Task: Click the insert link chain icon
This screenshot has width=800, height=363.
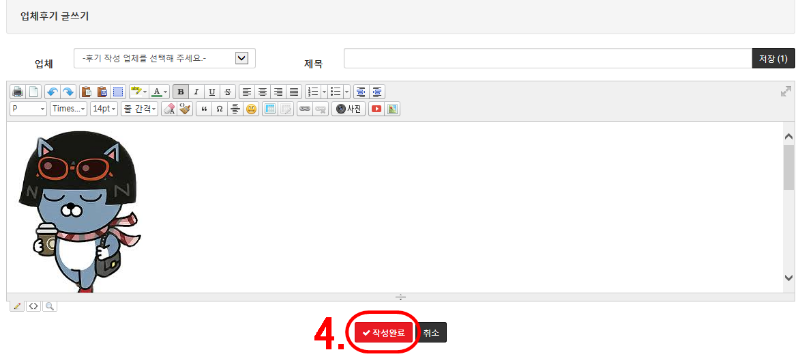Action: [x=305, y=109]
